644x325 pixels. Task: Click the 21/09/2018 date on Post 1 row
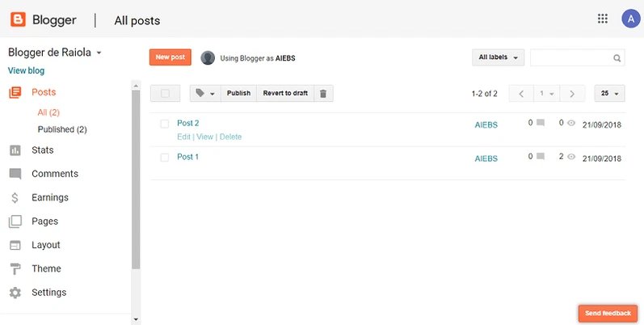[x=602, y=158]
